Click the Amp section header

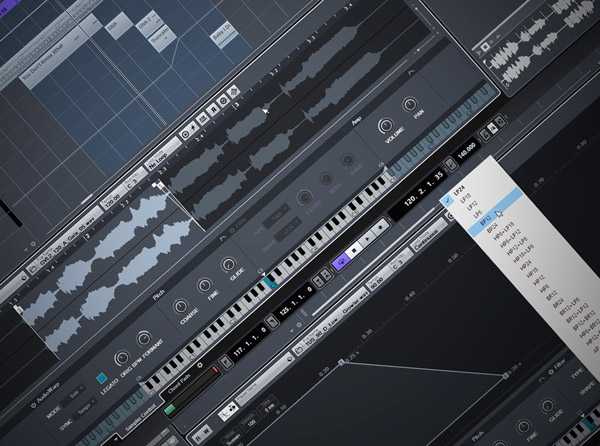pyautogui.click(x=357, y=122)
